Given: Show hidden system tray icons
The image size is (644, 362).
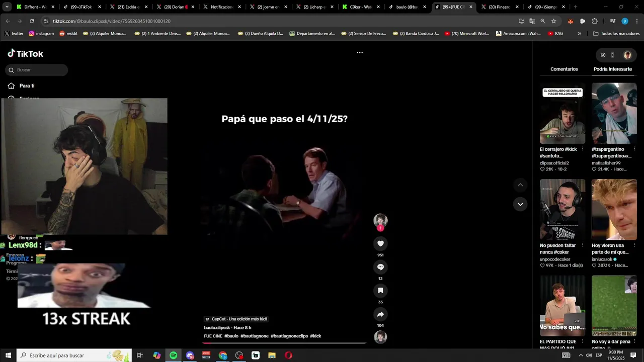Looking at the screenshot, I should coord(581,355).
